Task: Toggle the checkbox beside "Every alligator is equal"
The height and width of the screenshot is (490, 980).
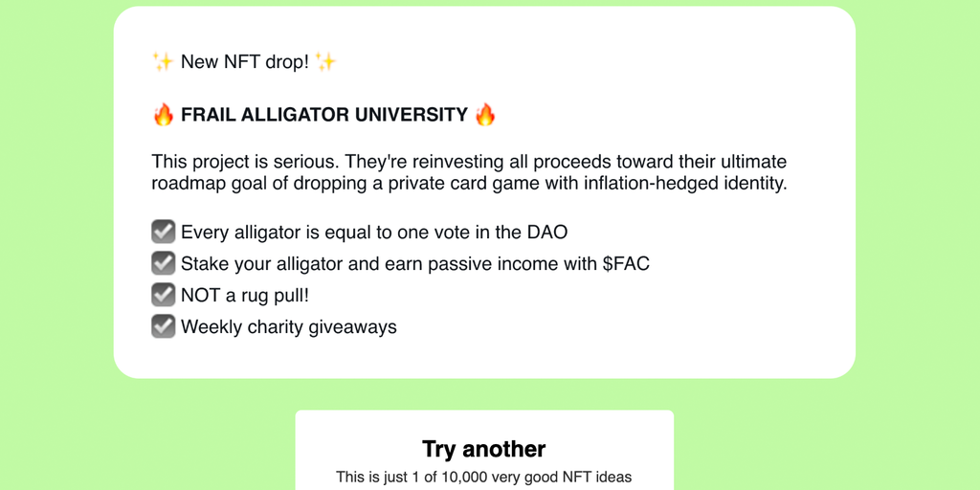Action: click(163, 232)
